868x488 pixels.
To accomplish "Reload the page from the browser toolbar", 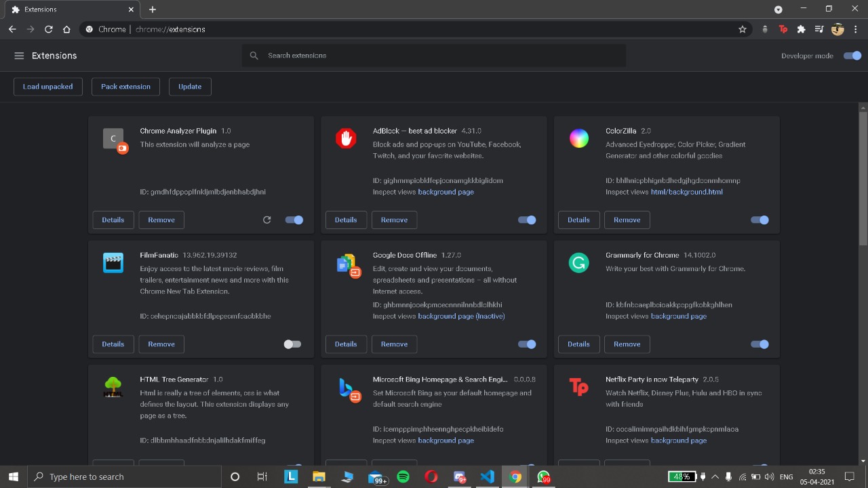I will tap(49, 29).
